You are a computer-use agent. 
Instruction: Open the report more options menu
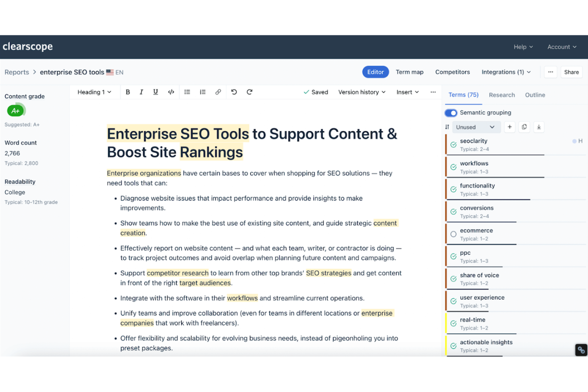550,72
